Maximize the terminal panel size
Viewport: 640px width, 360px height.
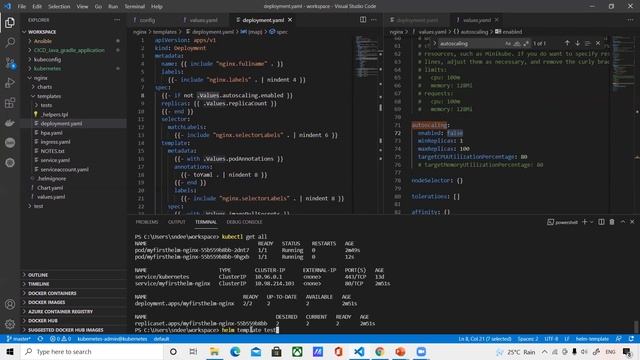623,222
